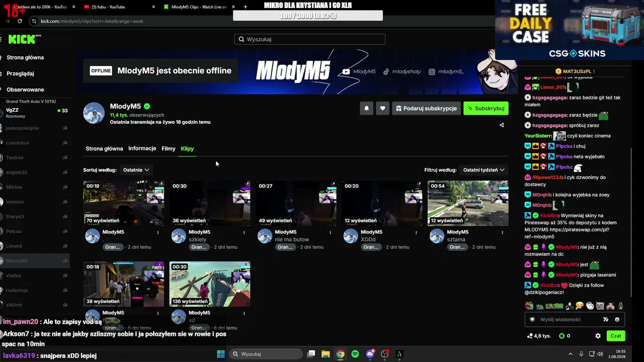The width and height of the screenshot is (644, 362).
Task: Toggle the notification bell for MlodyM5
Action: click(366, 108)
